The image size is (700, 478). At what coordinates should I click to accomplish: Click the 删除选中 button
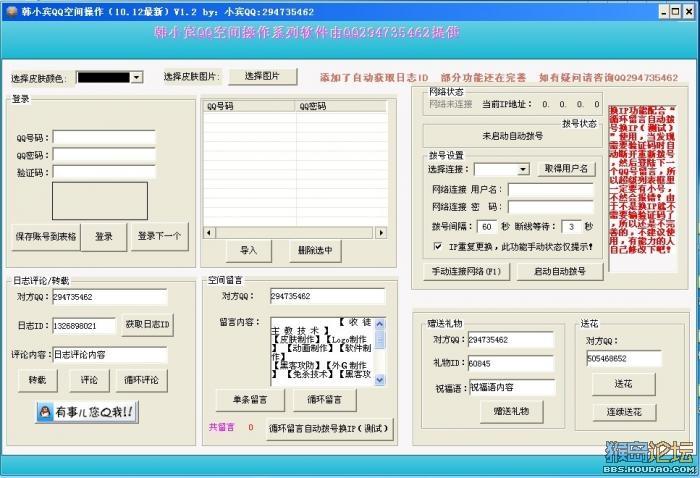click(315, 250)
